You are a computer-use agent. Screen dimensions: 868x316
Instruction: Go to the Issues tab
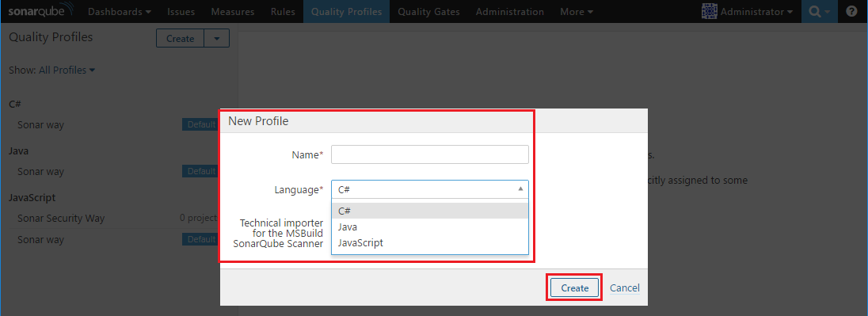coord(181,12)
